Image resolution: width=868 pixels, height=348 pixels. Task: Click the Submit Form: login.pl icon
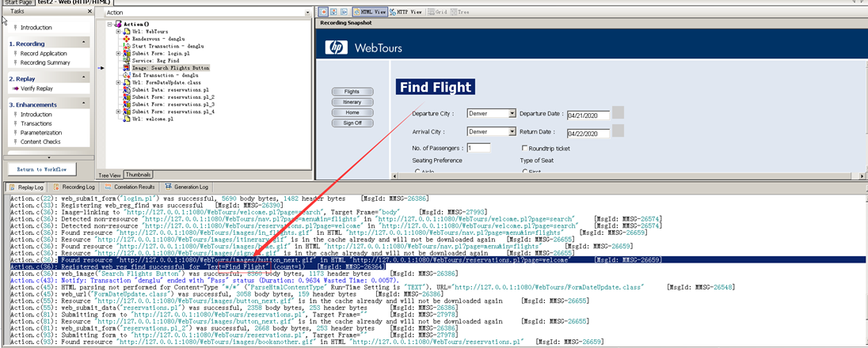coord(127,53)
